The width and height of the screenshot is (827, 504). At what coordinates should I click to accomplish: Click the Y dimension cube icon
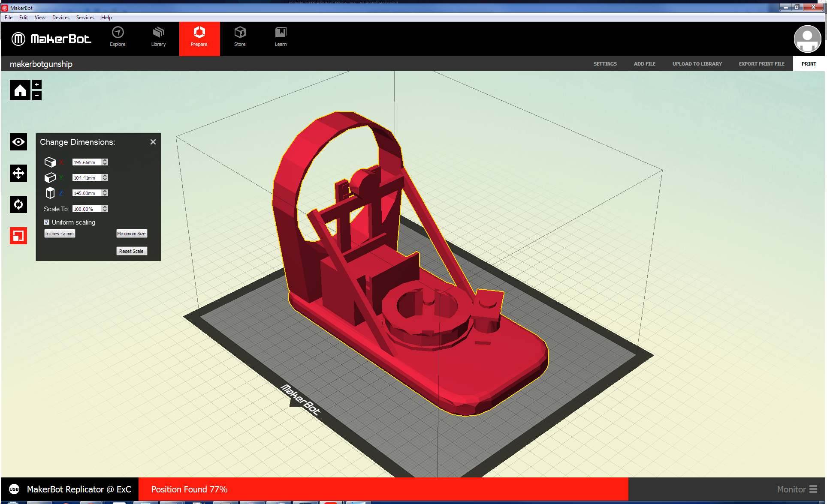50,177
